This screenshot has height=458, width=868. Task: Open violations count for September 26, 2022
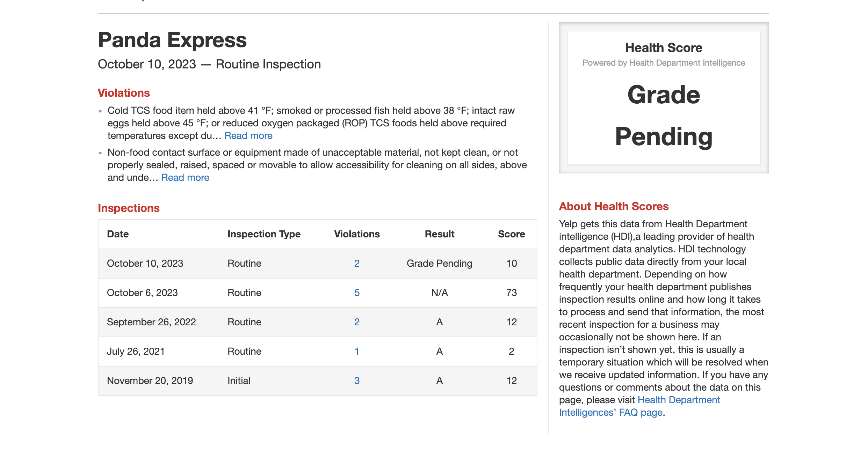(x=356, y=322)
